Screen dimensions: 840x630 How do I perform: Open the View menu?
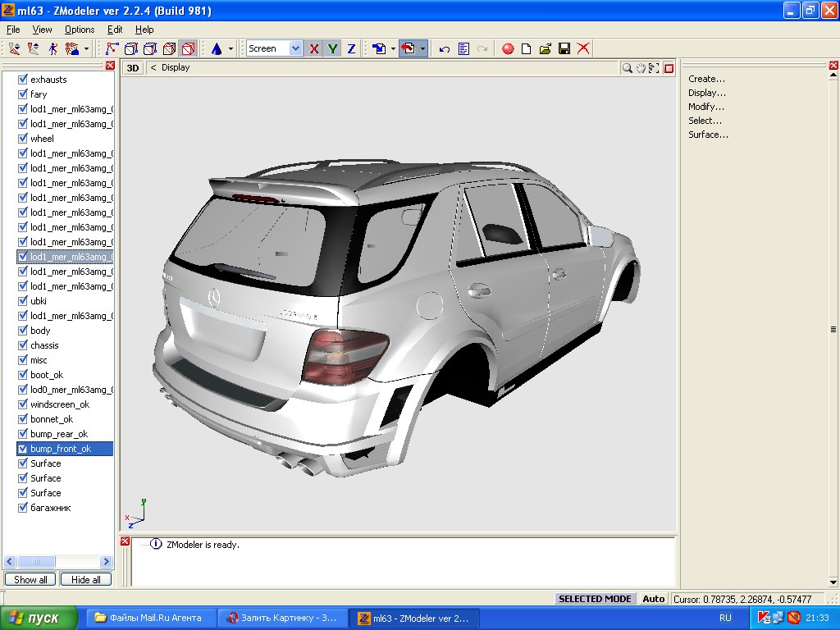coord(42,30)
